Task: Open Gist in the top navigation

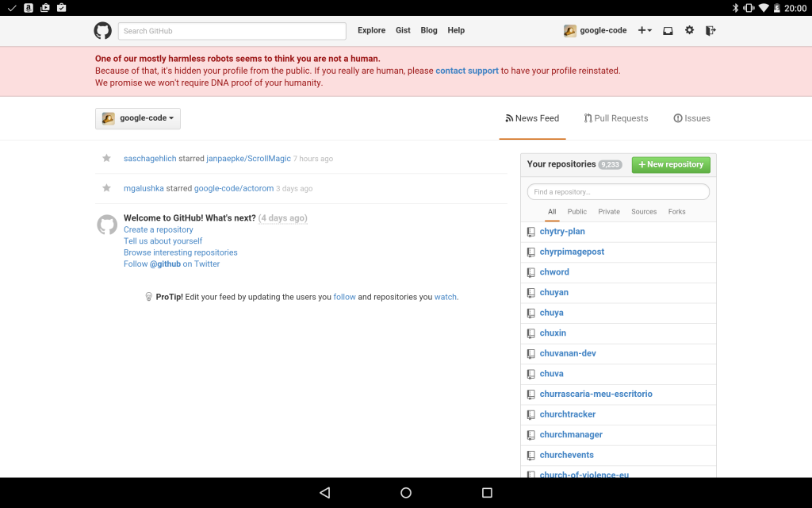Action: point(403,30)
